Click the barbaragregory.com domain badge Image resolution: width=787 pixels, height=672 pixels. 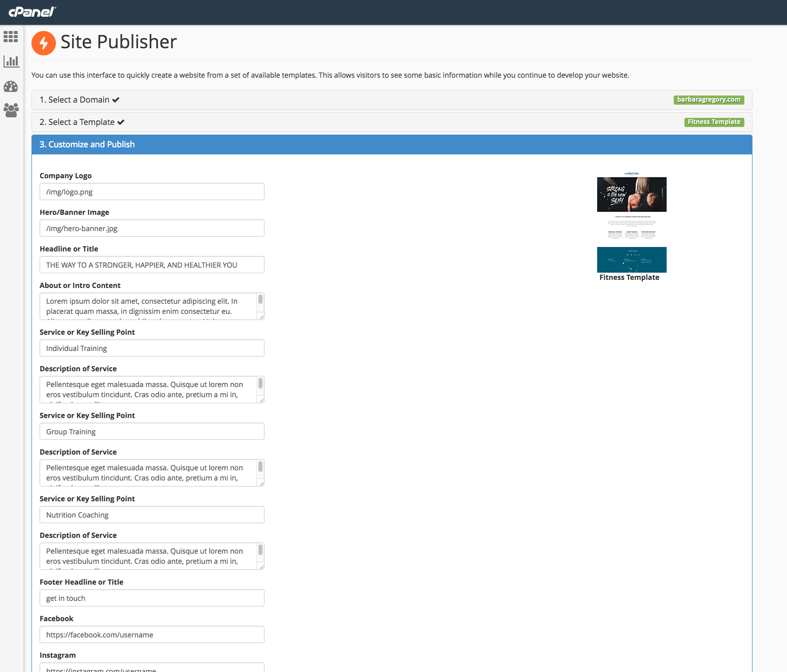click(x=708, y=100)
